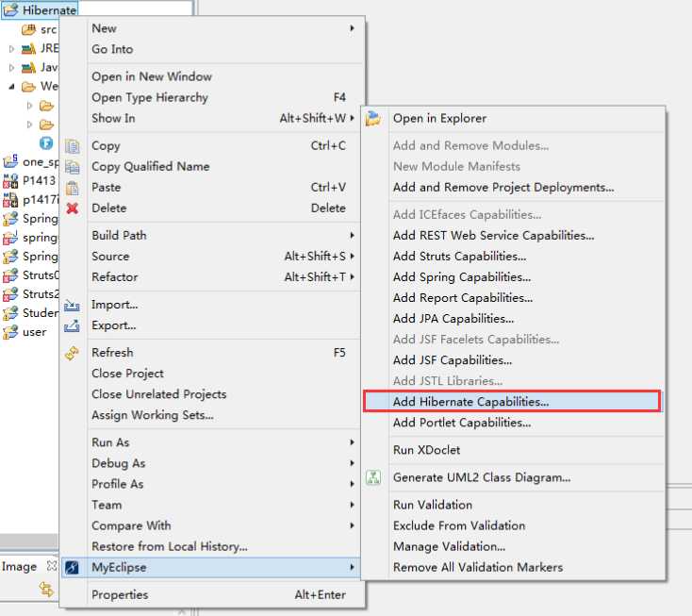Choose Add Struts Capabilities...

pyautogui.click(x=513, y=256)
